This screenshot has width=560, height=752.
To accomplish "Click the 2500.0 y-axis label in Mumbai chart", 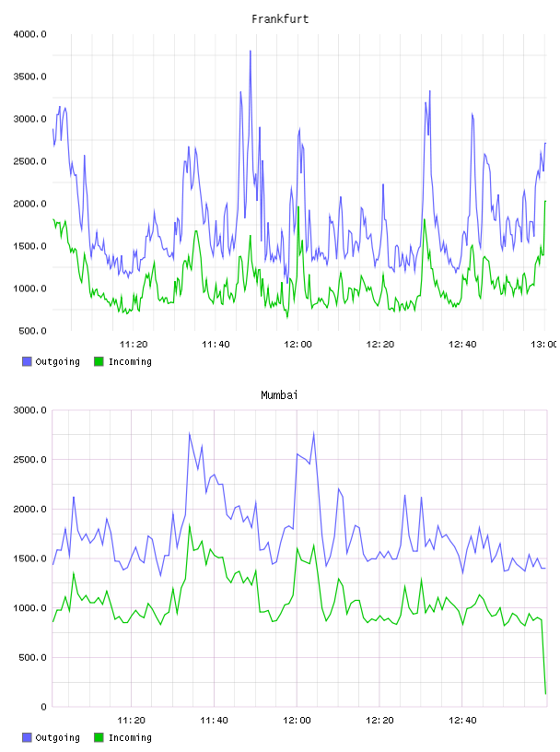I will 29,460.
